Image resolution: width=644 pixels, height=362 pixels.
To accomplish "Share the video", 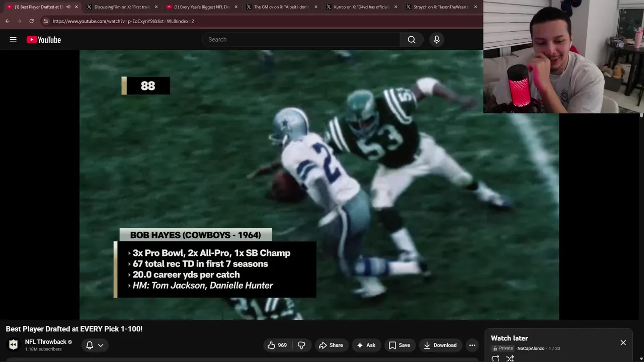I will [x=331, y=345].
